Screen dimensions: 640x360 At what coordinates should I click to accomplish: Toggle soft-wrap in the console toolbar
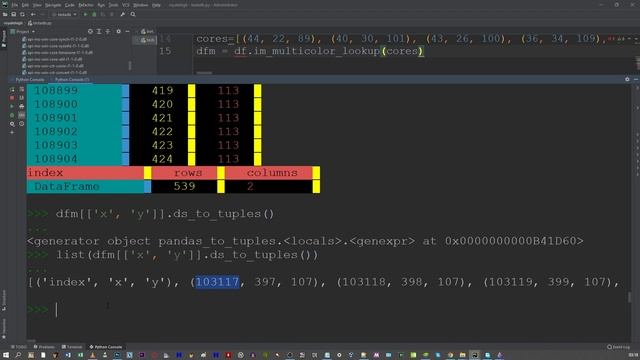(22, 89)
